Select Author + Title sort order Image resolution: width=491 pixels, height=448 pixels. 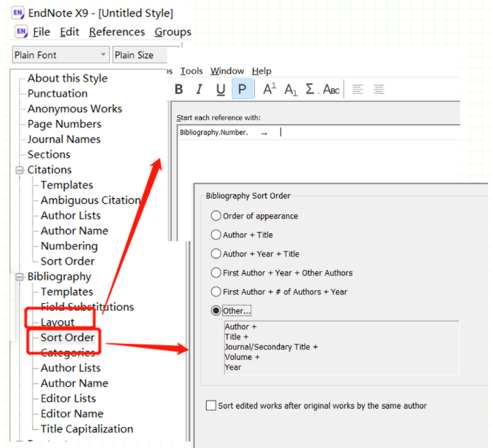point(216,235)
